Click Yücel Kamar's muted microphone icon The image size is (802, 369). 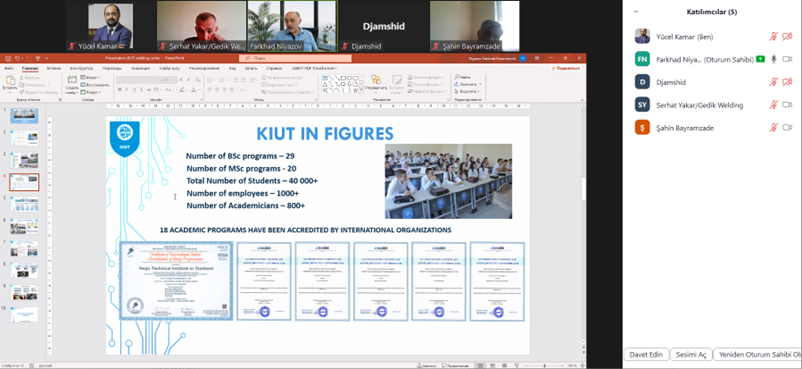(774, 36)
